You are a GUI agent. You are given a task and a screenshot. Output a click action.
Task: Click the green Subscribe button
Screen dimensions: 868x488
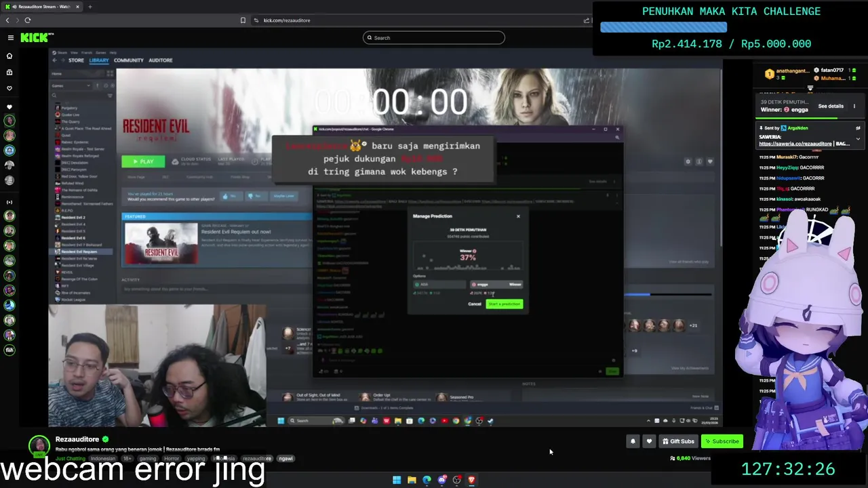[x=722, y=441]
